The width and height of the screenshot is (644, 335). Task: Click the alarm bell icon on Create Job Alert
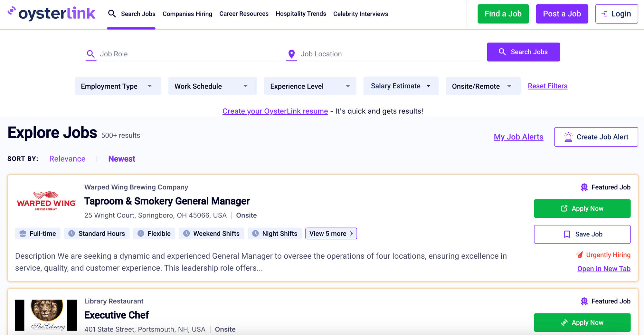568,137
